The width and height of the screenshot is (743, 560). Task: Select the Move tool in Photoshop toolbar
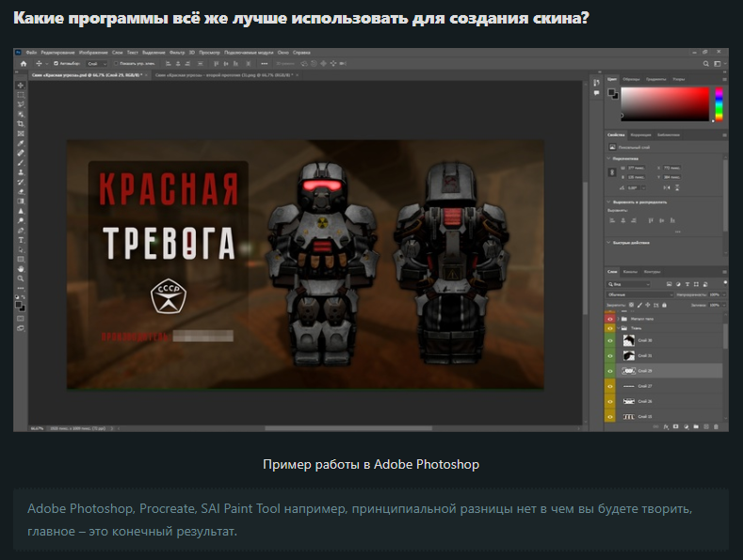(21, 86)
